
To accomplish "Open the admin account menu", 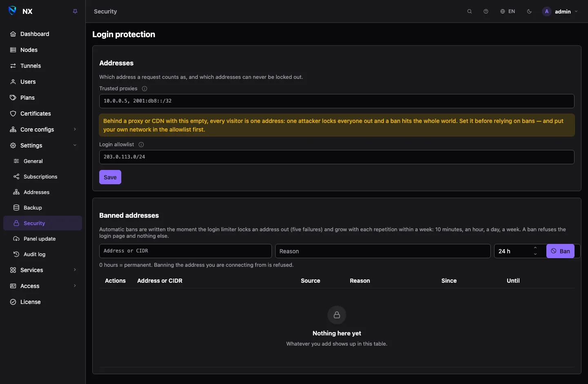I will pyautogui.click(x=560, y=11).
